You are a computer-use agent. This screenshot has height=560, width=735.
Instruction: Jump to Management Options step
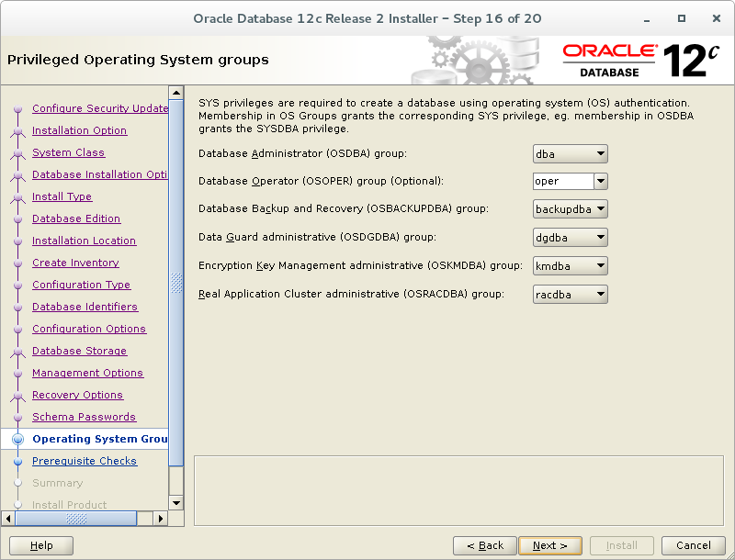[87, 372]
